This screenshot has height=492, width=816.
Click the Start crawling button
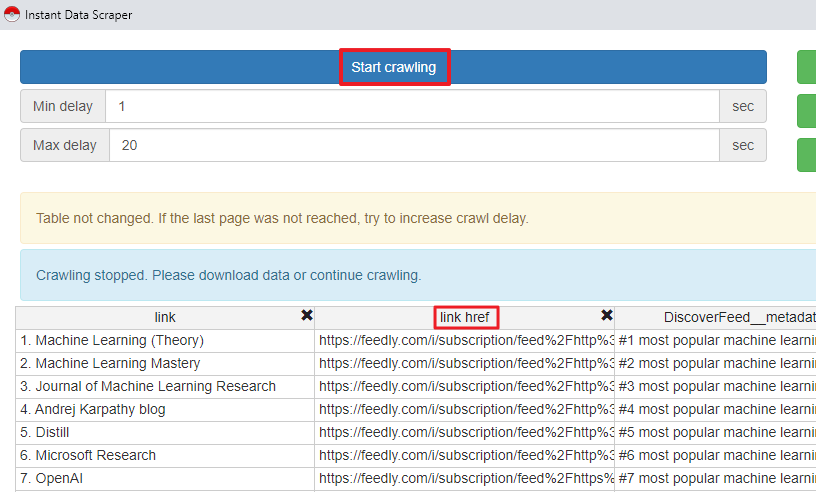393,67
